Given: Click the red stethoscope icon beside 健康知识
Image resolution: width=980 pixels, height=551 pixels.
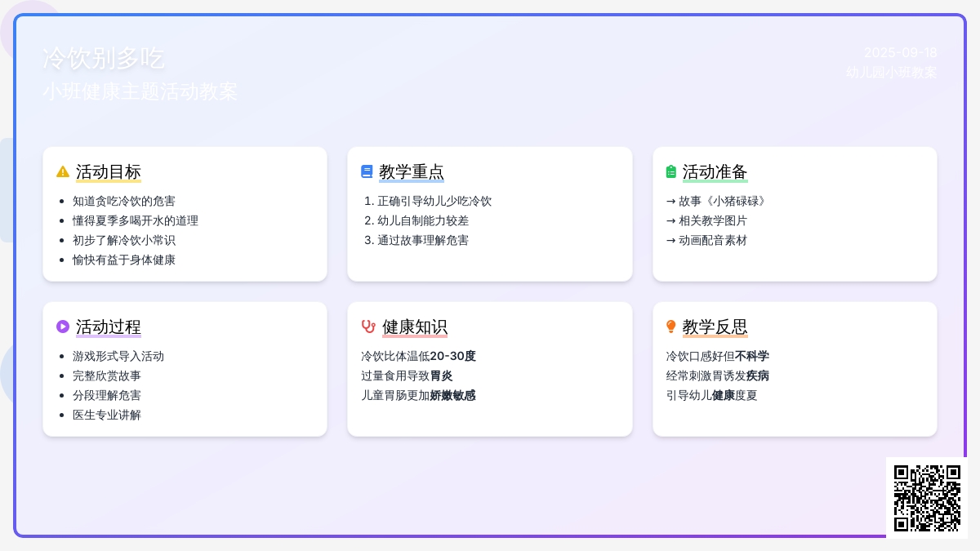Looking at the screenshot, I should pos(368,327).
